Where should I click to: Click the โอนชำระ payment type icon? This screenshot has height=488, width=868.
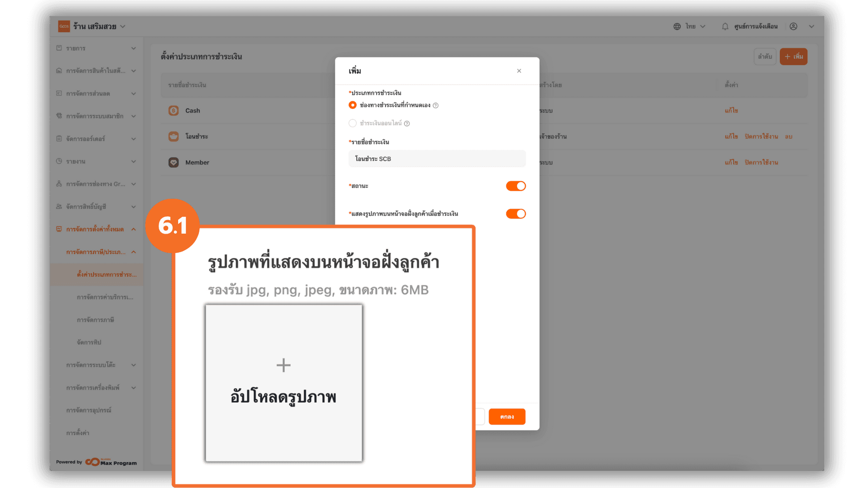pyautogui.click(x=174, y=136)
